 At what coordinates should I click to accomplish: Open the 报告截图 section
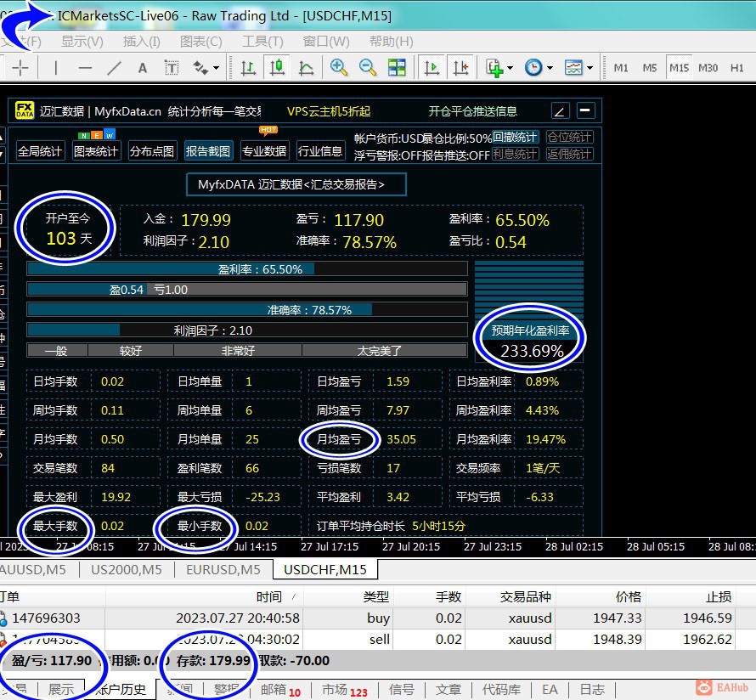coord(208,151)
